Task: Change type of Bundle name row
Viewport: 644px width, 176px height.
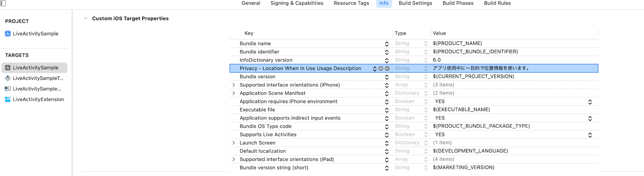Action: [x=426, y=44]
